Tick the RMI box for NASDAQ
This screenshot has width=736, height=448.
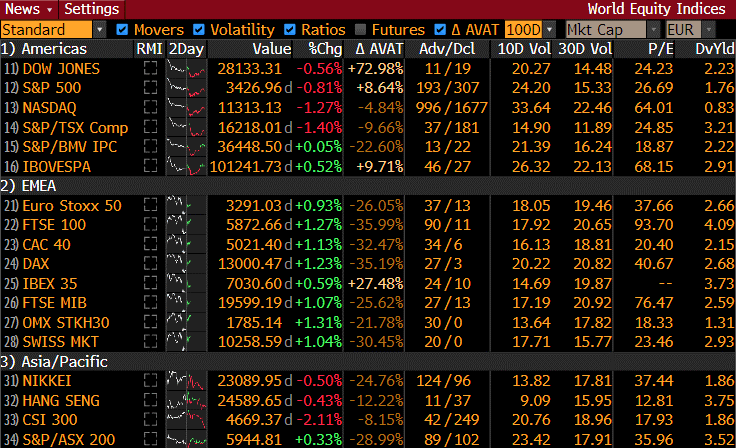(x=150, y=108)
